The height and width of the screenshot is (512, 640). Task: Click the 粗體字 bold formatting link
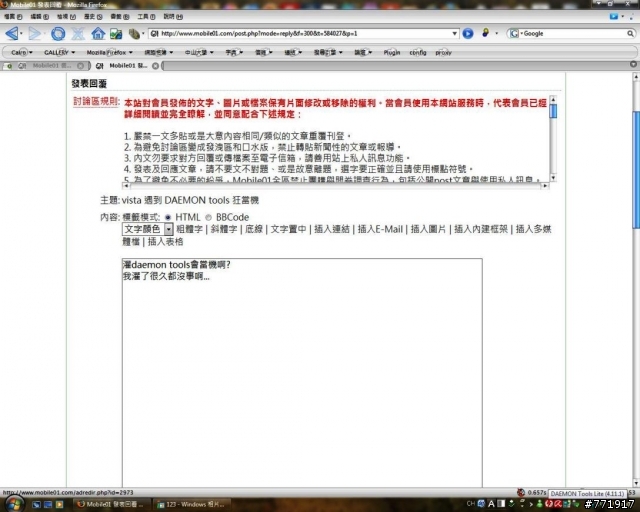coord(189,229)
